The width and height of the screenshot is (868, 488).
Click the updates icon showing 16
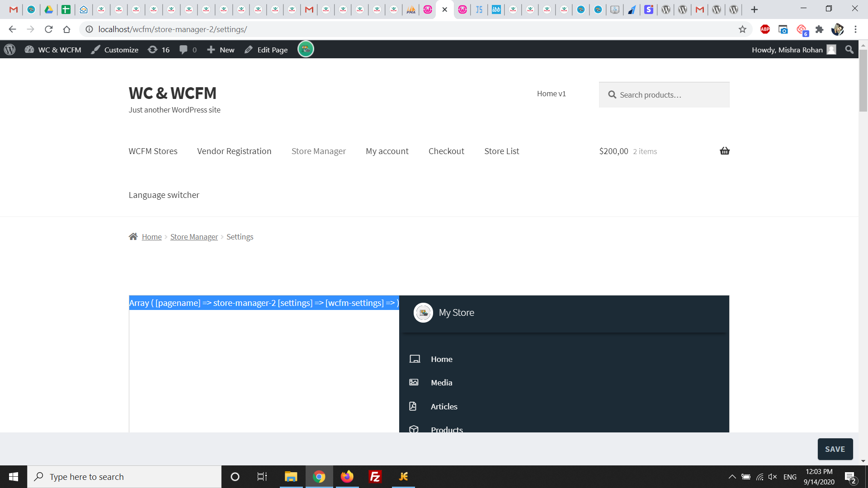[159, 50]
